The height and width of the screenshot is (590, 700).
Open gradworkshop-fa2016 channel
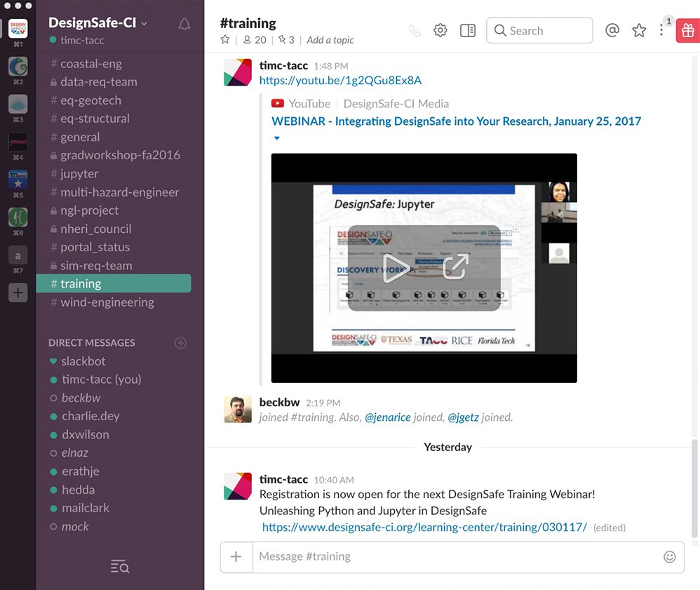point(120,156)
